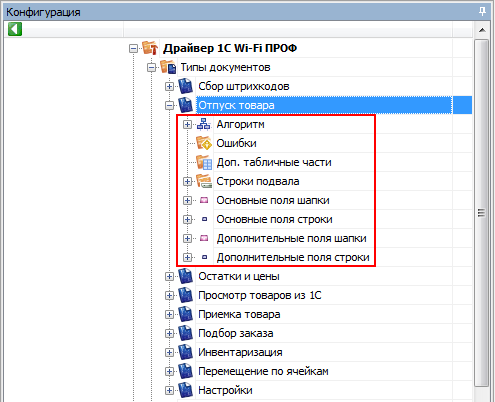
Task: Select Перемещение по ячейкам item
Action: 263,371
